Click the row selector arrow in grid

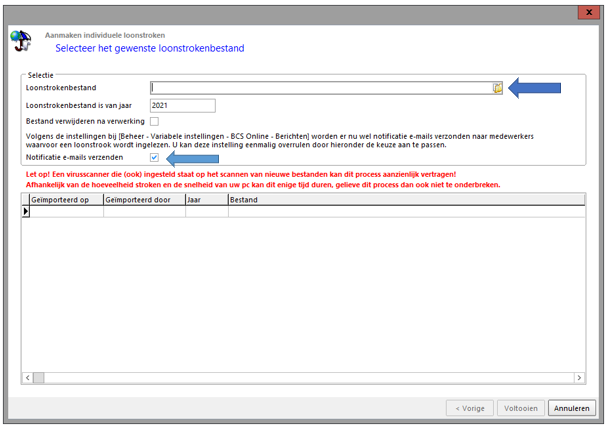[26, 212]
